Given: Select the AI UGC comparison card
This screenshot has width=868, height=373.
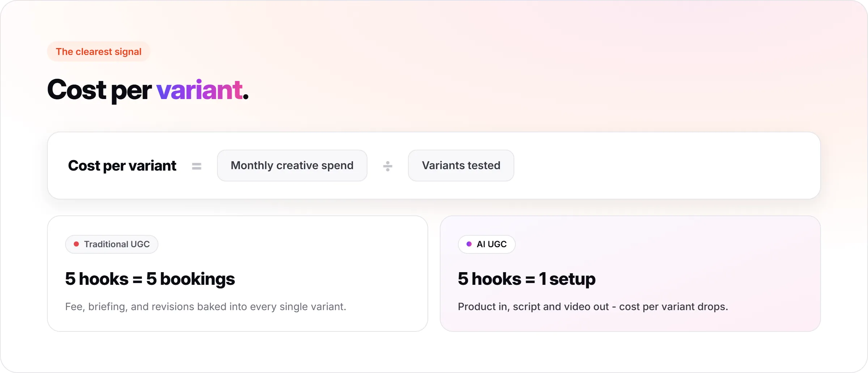Looking at the screenshot, I should [630, 274].
